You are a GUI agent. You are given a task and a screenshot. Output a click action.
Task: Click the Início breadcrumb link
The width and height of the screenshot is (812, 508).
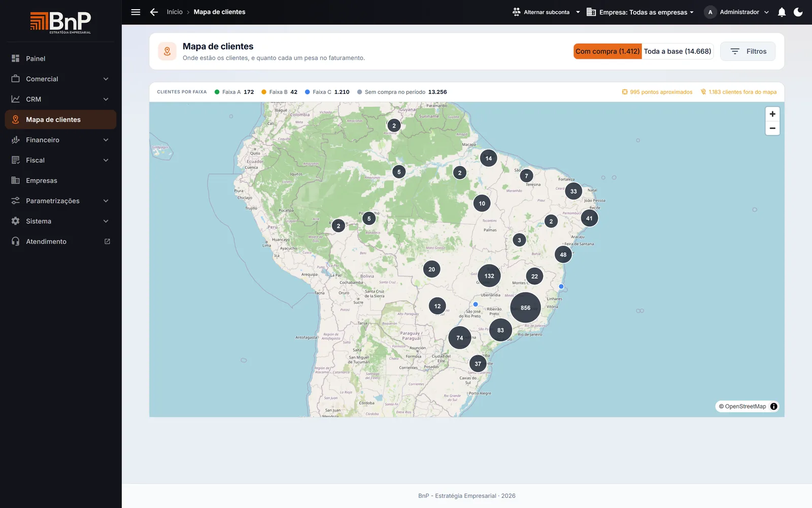(175, 12)
